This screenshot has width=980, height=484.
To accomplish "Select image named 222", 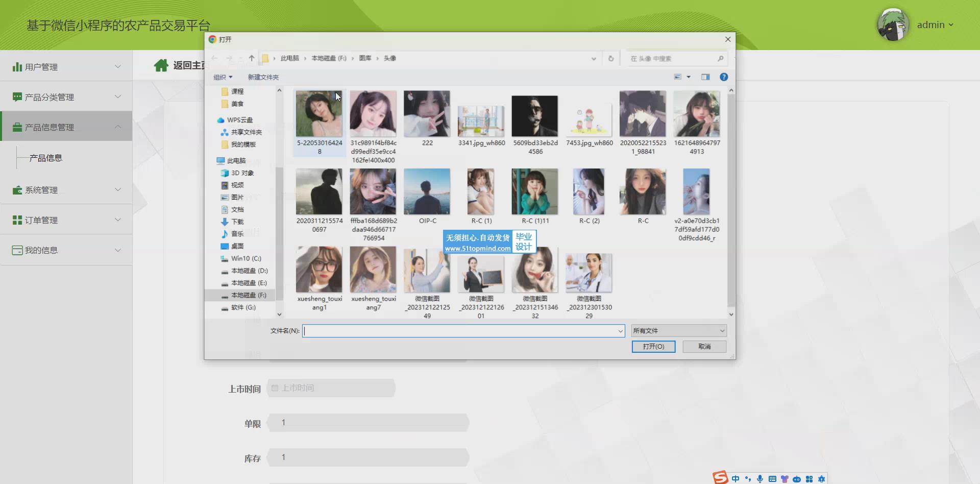I will (x=427, y=114).
